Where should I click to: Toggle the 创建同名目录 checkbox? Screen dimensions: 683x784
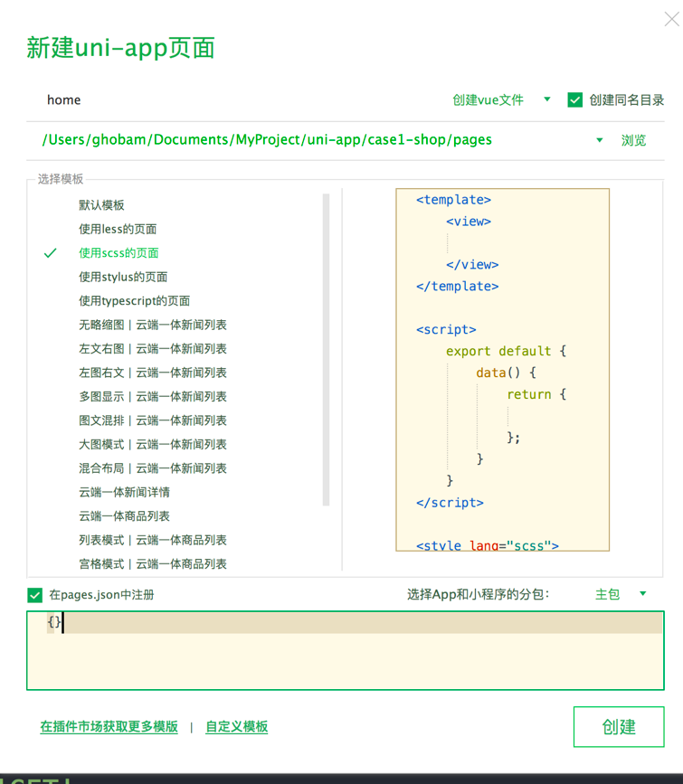[575, 100]
